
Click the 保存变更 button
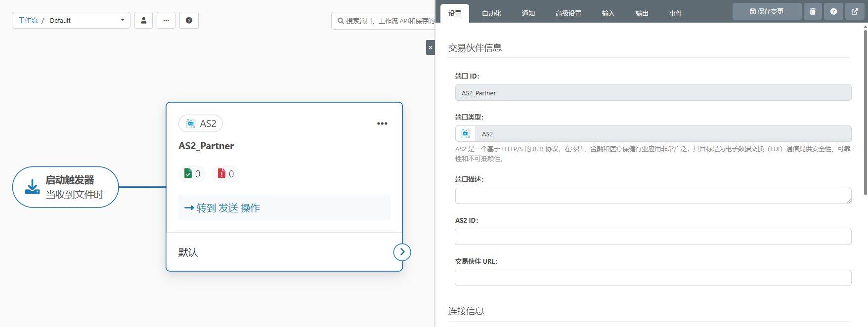pyautogui.click(x=767, y=11)
